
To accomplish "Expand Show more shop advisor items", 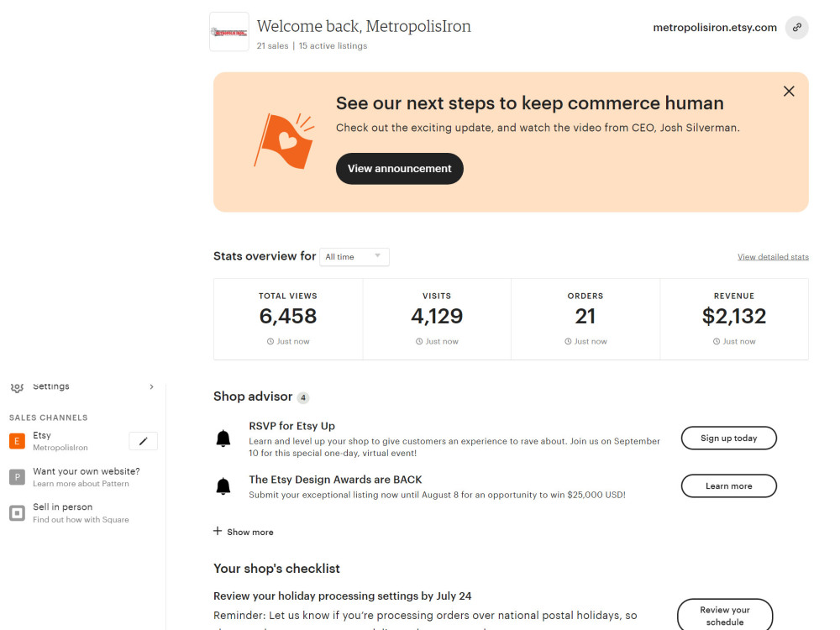I will click(244, 532).
